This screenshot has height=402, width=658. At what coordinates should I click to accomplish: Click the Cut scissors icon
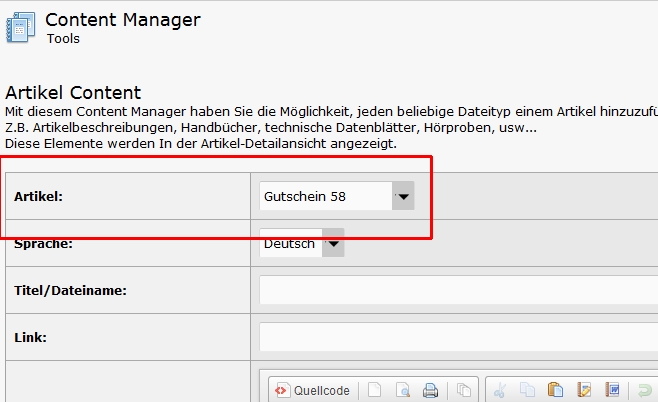click(501, 390)
